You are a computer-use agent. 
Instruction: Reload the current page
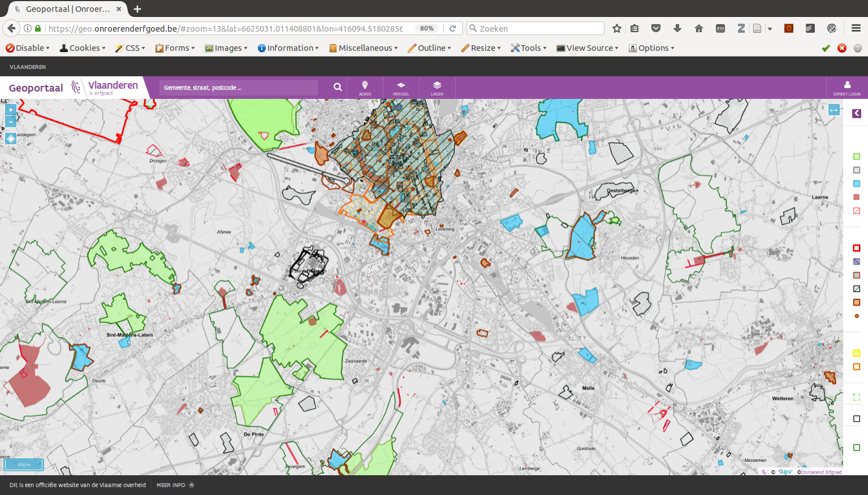(x=452, y=28)
